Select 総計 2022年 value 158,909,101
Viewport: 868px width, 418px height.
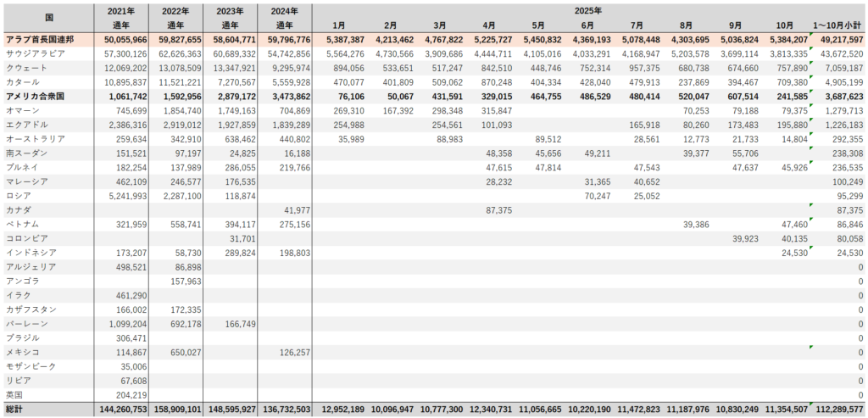tap(175, 410)
